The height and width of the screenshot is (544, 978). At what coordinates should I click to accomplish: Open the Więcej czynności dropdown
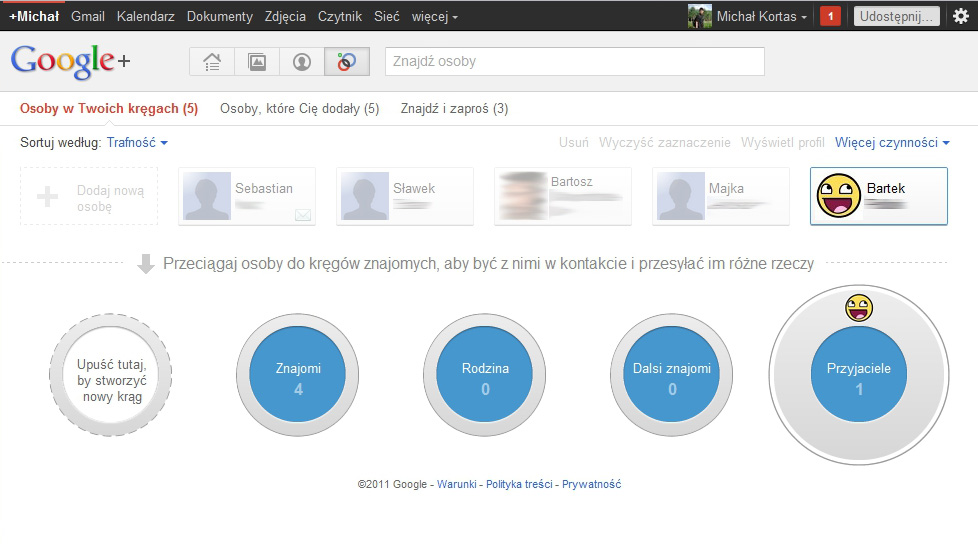(x=892, y=143)
